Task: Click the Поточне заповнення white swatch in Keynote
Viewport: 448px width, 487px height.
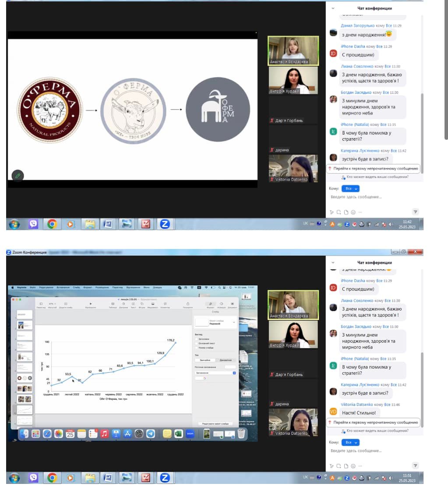Action: (x=230, y=367)
